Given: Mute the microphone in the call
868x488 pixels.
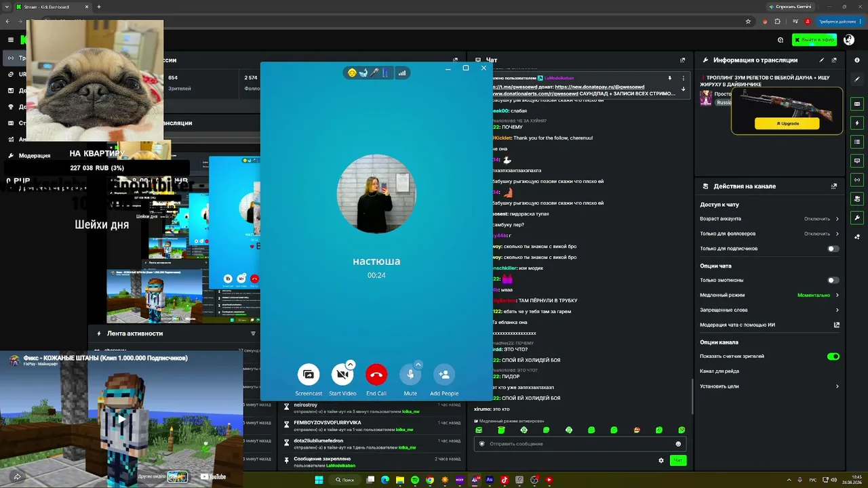Looking at the screenshot, I should pos(410,374).
